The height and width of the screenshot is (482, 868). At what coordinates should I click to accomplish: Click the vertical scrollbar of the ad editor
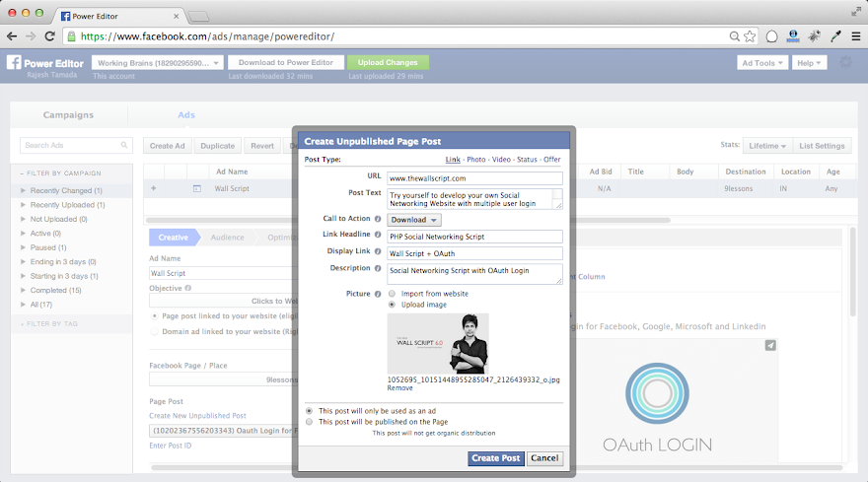[853, 272]
